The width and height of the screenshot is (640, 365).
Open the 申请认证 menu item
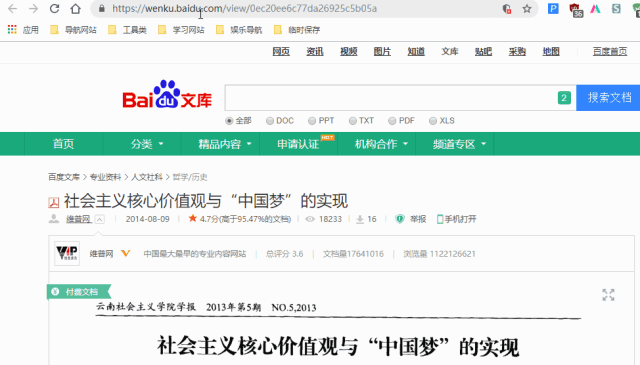pos(298,144)
